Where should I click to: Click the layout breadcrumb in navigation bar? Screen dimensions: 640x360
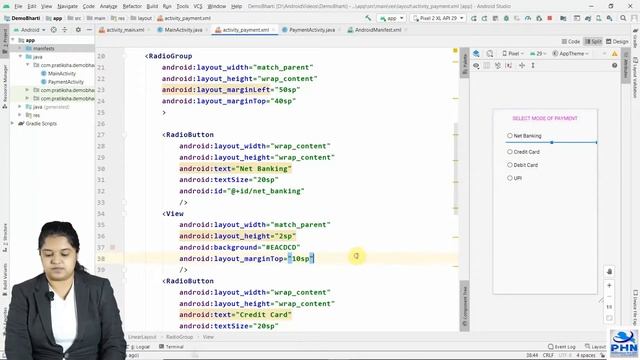coord(141,18)
